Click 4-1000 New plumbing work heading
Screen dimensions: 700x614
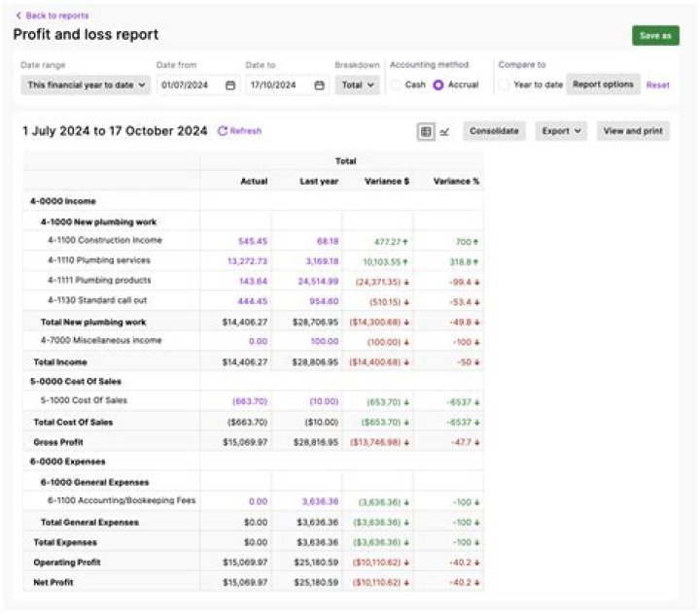click(x=98, y=222)
